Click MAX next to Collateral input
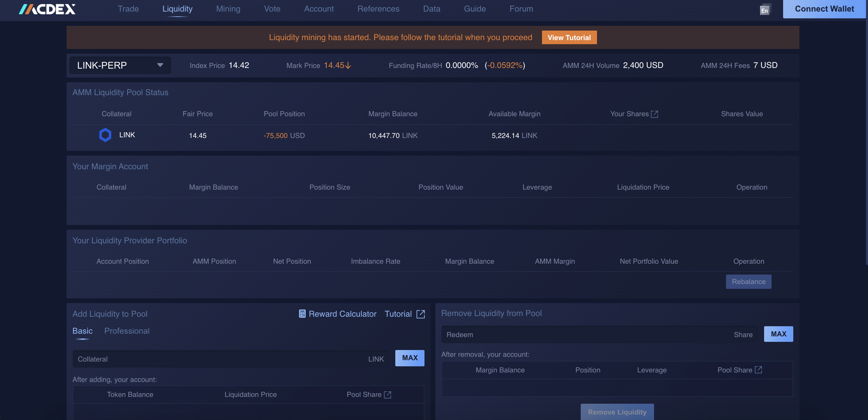The width and height of the screenshot is (868, 420). coord(410,358)
